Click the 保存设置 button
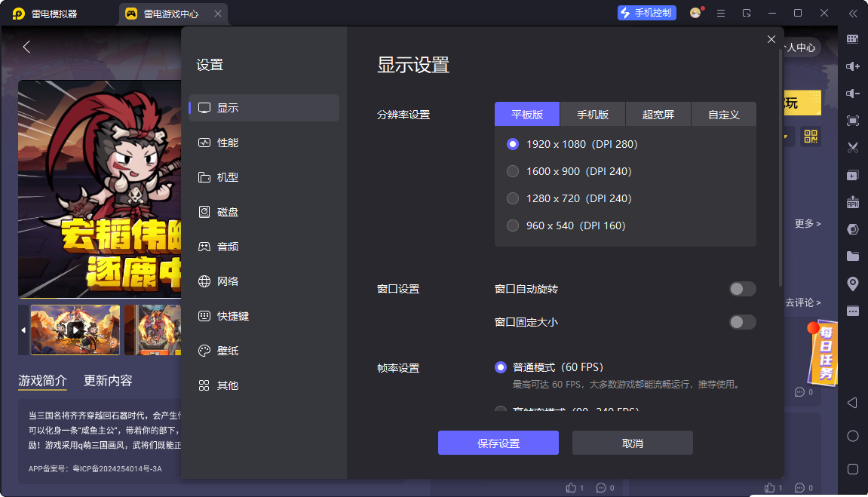The height and width of the screenshot is (497, 868). click(x=498, y=443)
